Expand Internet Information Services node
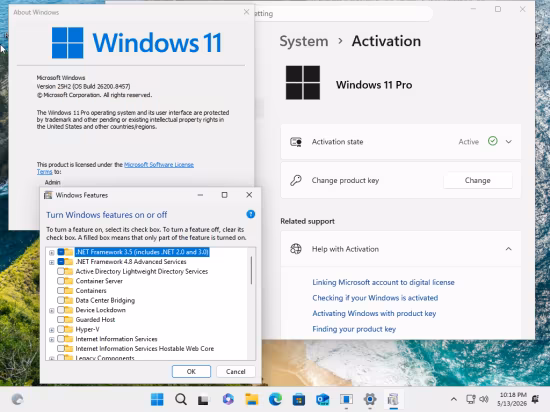Image resolution: width=550 pixels, height=412 pixels. 52,339
